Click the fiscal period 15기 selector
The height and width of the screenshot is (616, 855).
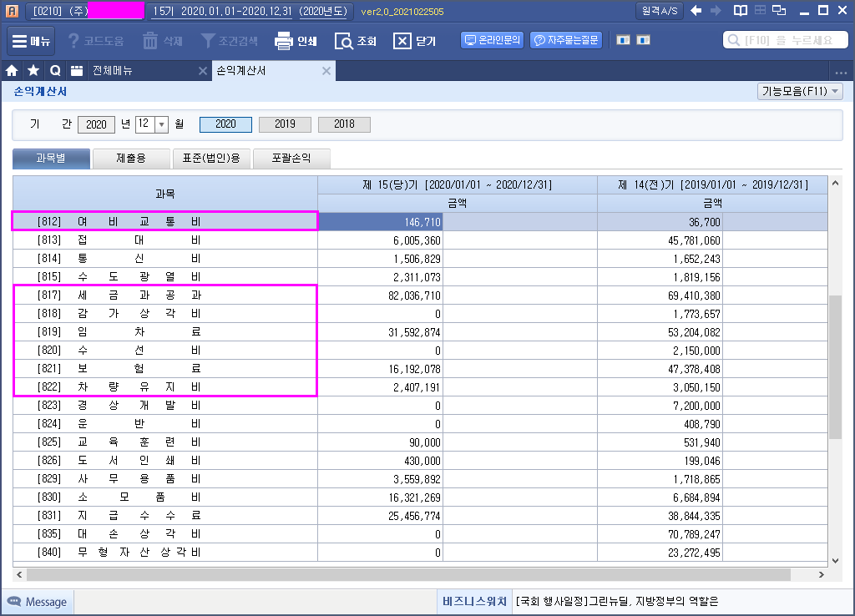pos(250,11)
